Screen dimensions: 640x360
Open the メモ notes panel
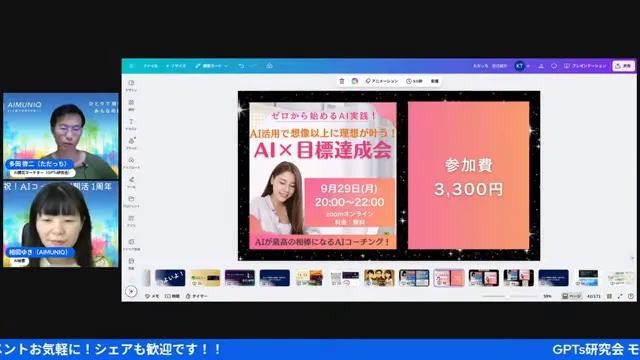(152, 296)
